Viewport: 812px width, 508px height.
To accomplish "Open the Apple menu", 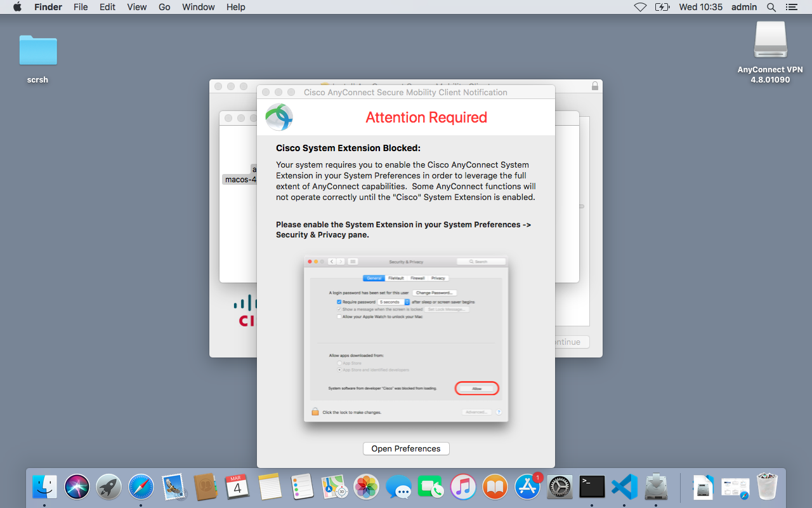I will coord(17,7).
